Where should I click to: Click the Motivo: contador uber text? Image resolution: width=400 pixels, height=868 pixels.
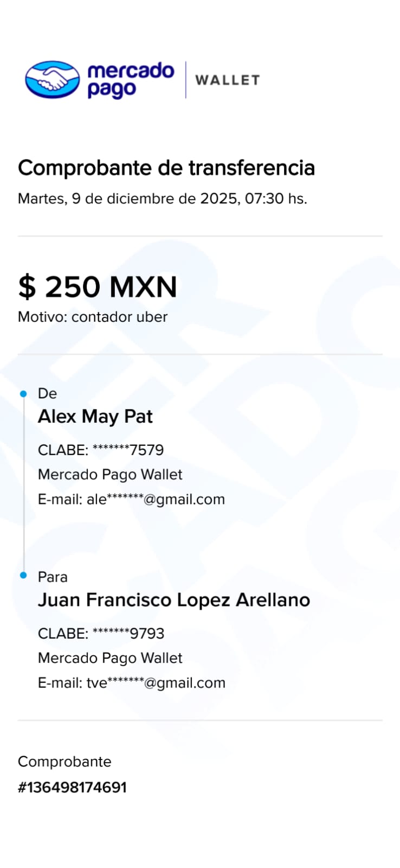click(93, 317)
